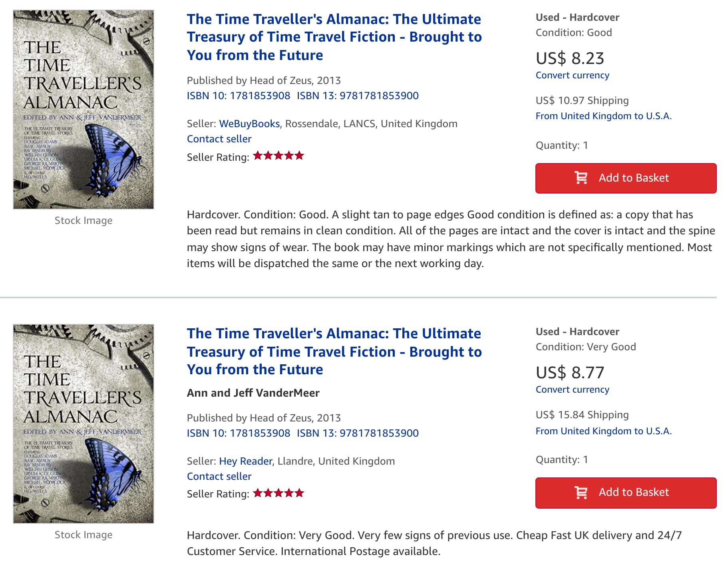Contact seller WeBuyBooks
Image resolution: width=728 pixels, height=571 pixels.
[219, 139]
